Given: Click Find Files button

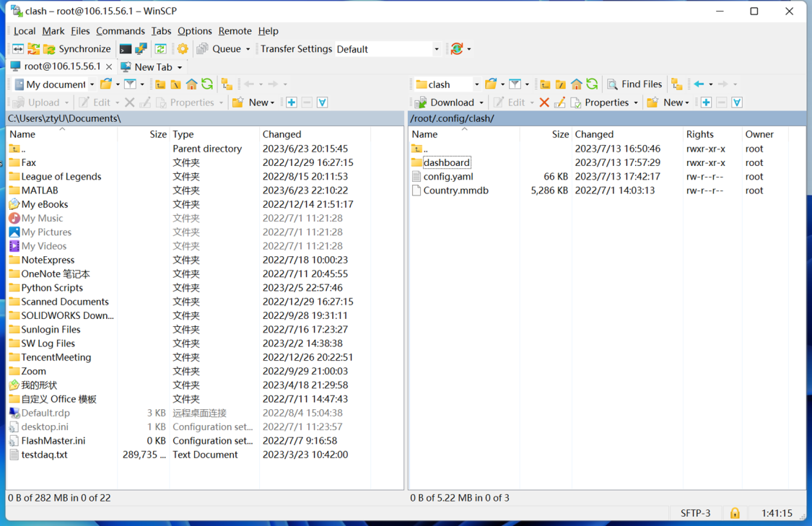Looking at the screenshot, I should click(x=635, y=84).
